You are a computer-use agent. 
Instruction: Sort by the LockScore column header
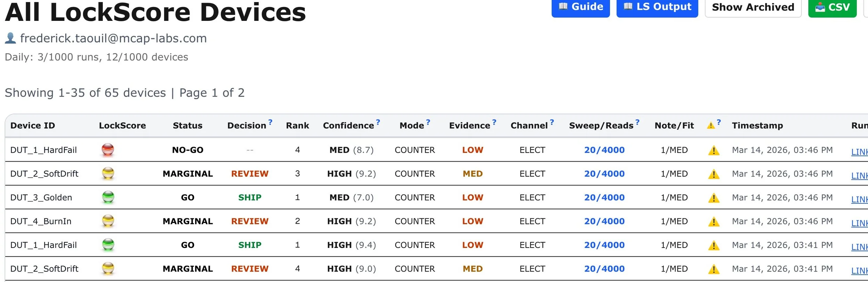coord(122,126)
